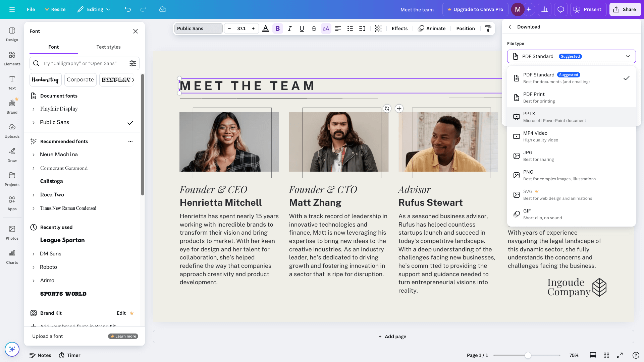Expand the Playfair Display font styles

tap(34, 109)
